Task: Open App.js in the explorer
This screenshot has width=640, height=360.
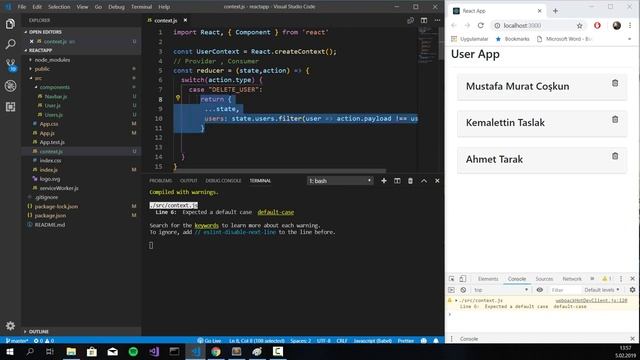Action: click(47, 133)
